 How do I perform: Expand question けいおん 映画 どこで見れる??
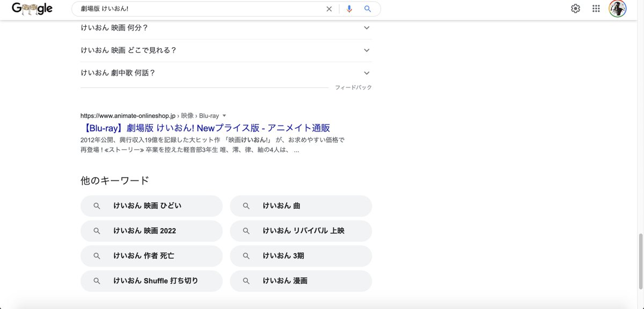point(226,50)
